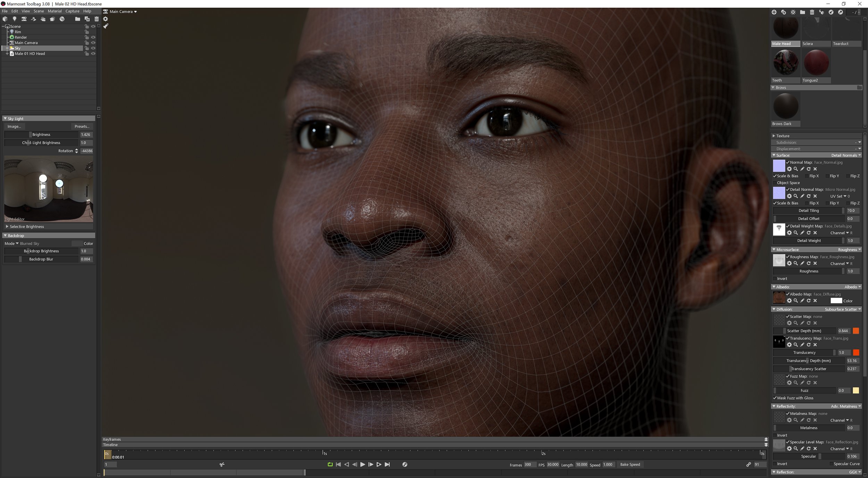The width and height of the screenshot is (868, 478).
Task: Open the Capture menu
Action: click(72, 11)
